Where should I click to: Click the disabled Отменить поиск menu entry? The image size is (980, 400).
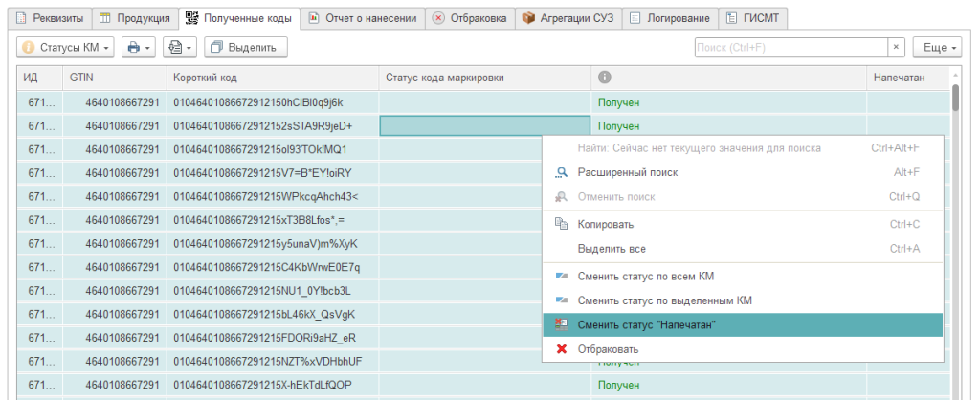(743, 197)
